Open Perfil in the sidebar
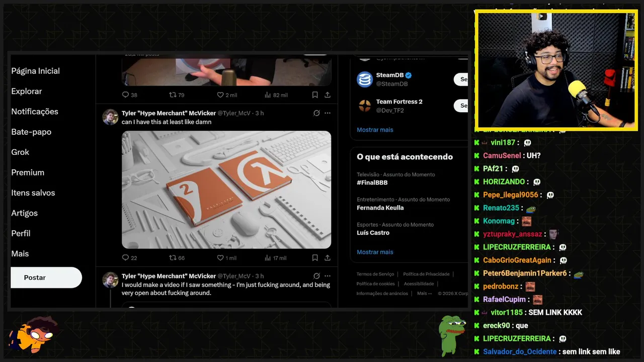The image size is (644, 362). [21, 233]
